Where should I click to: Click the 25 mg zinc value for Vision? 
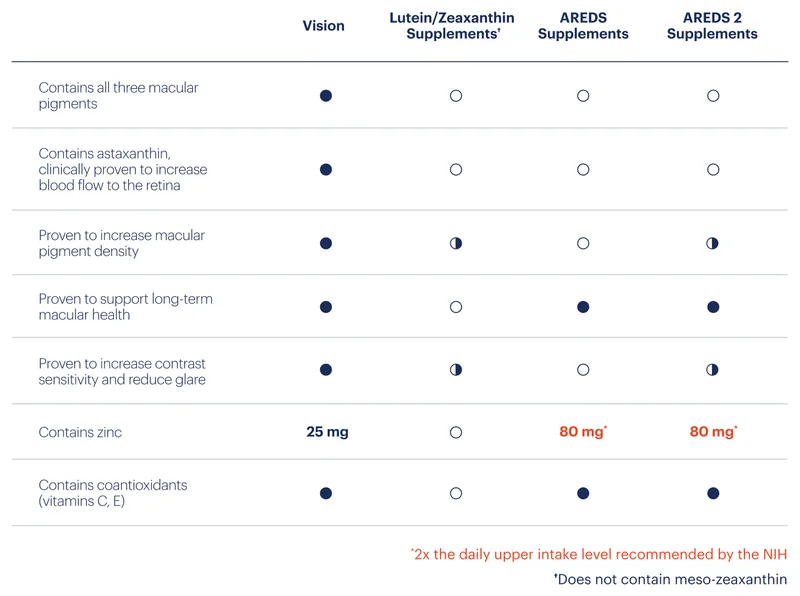click(328, 432)
